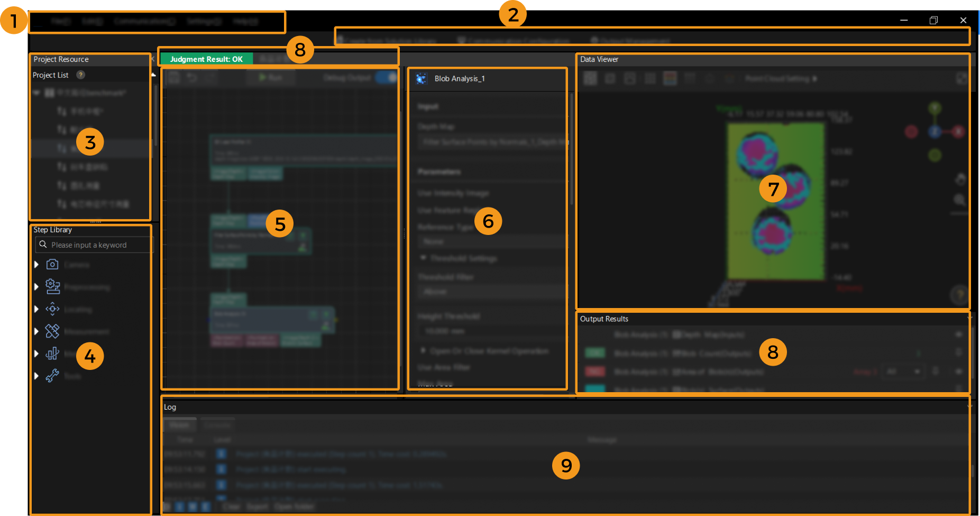Image resolution: width=980 pixels, height=516 pixels.
Task: Click the Blob Analysis_1 step icon
Action: coord(421,78)
